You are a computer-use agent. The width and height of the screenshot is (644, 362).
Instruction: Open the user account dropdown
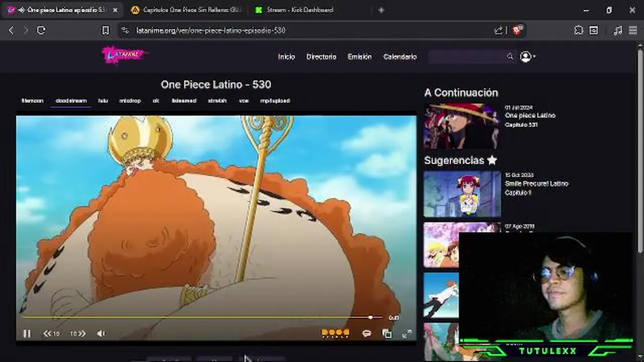527,57
